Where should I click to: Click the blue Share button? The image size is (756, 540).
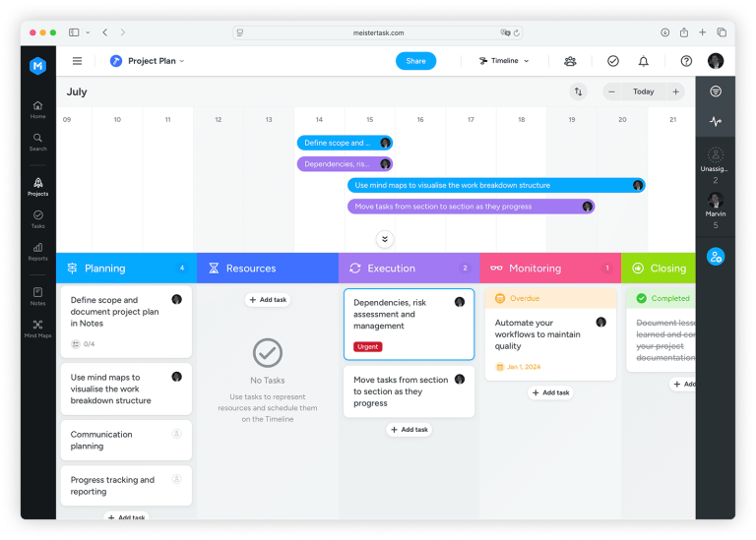click(415, 61)
